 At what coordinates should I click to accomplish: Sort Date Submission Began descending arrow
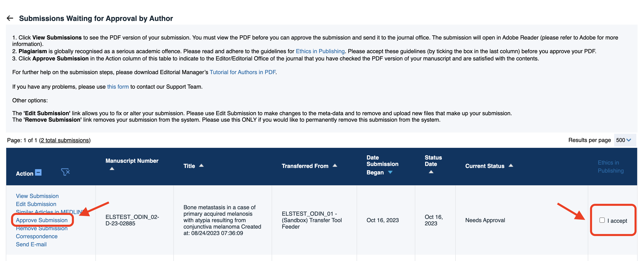pos(390,173)
